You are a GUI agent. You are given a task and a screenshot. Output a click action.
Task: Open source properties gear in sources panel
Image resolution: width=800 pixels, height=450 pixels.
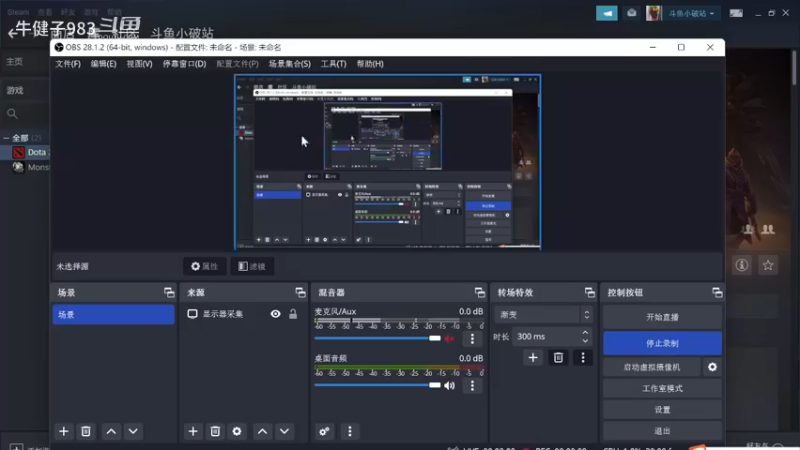tap(237, 431)
